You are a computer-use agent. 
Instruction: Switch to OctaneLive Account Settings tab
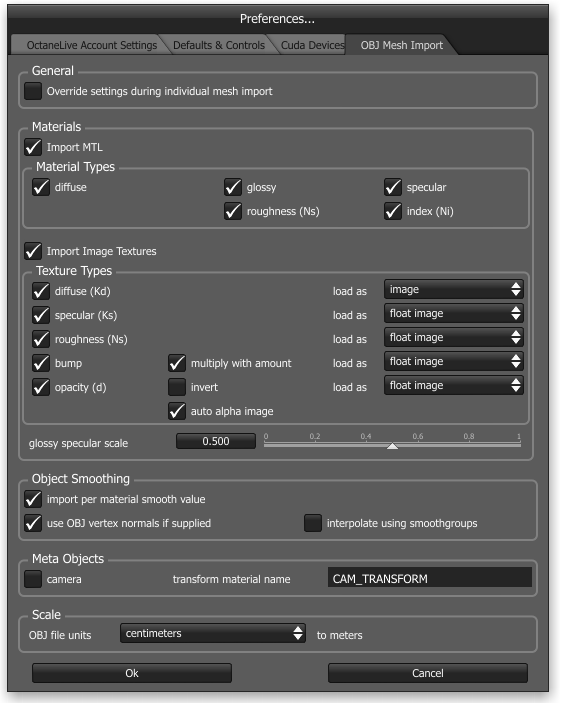coord(91,45)
